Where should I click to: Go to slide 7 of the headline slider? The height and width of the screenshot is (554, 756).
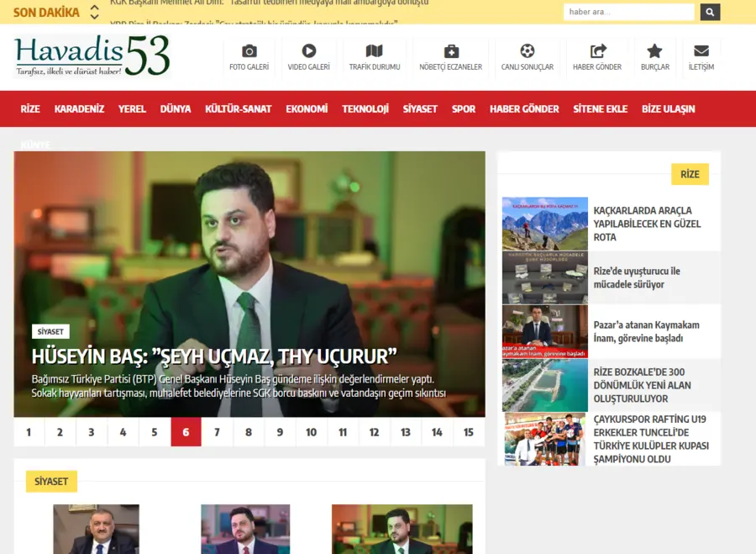[x=217, y=432]
